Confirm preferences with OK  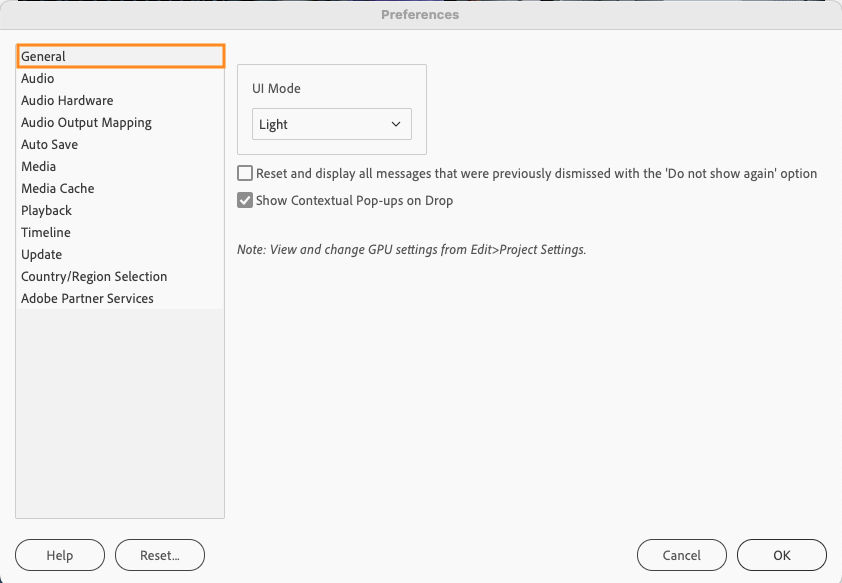coord(782,555)
